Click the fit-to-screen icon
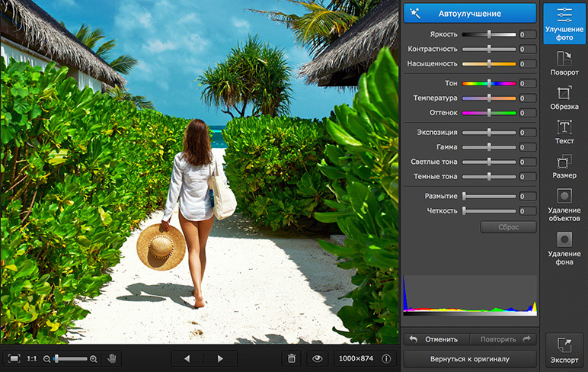Image resolution: width=588 pixels, height=372 pixels. pyautogui.click(x=14, y=358)
